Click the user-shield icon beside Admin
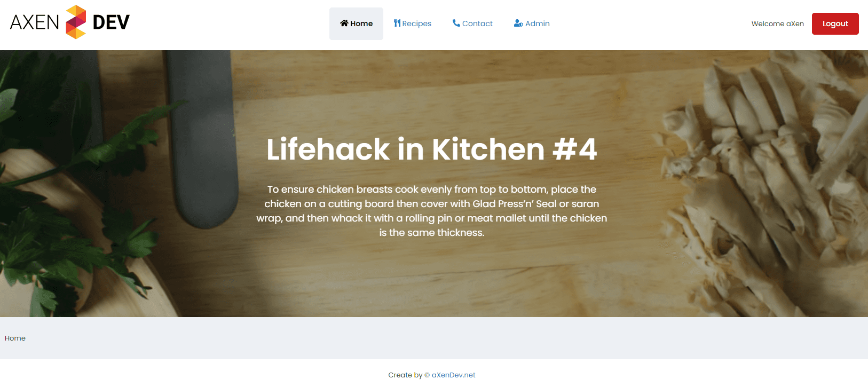 pos(518,23)
